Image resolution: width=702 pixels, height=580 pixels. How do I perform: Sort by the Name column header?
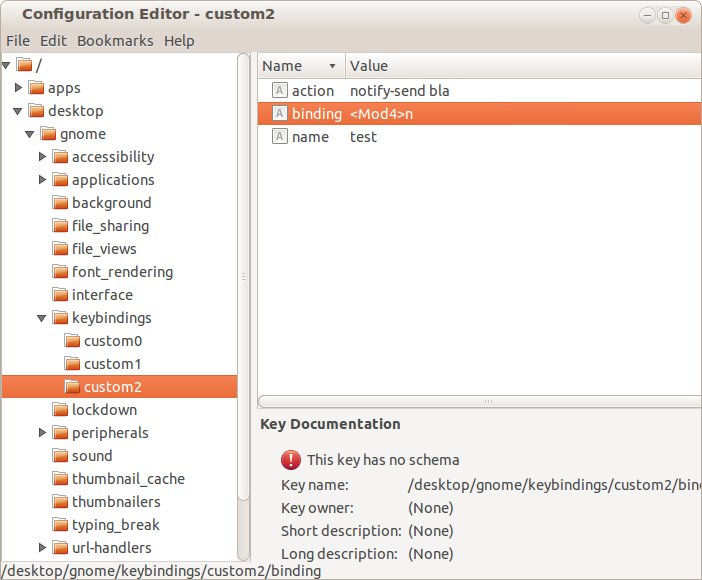(x=301, y=66)
